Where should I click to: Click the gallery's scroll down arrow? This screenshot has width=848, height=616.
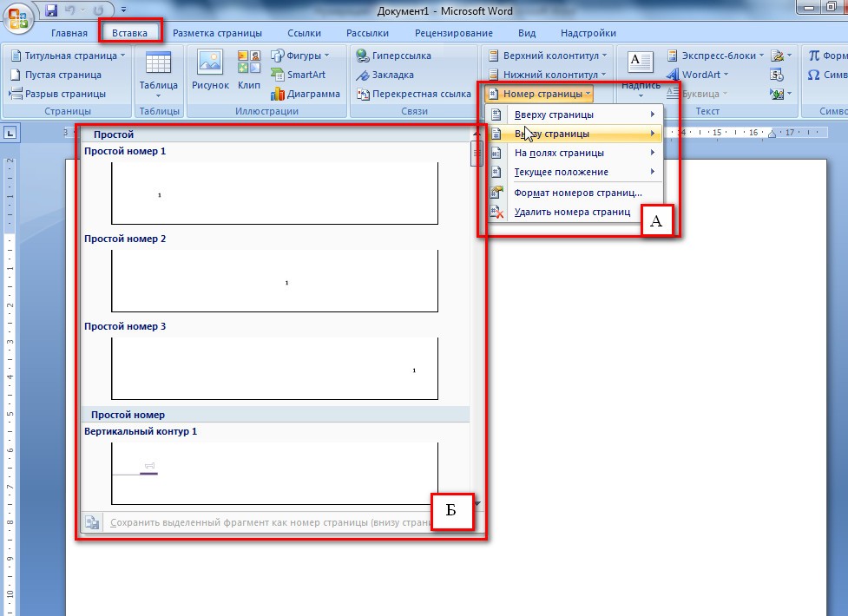pos(477,503)
